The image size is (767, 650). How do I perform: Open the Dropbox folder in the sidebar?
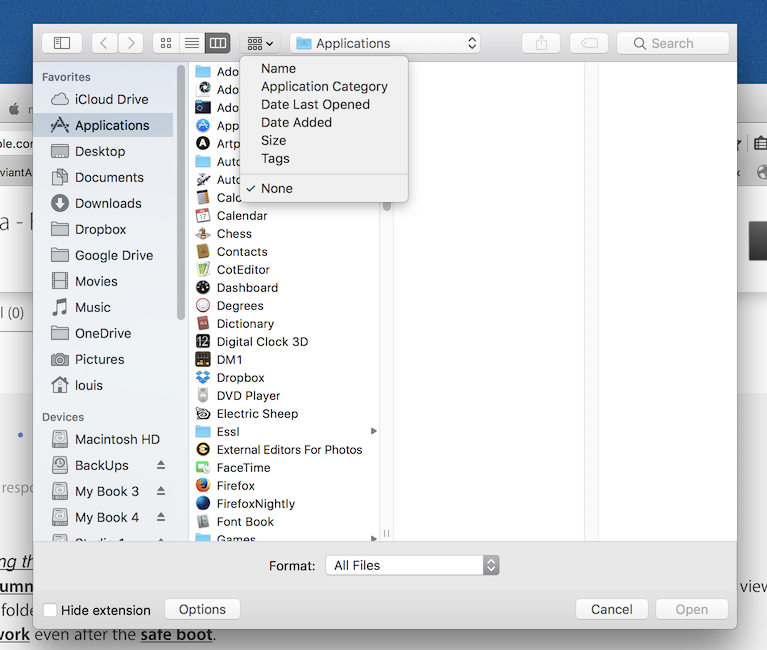(x=103, y=229)
